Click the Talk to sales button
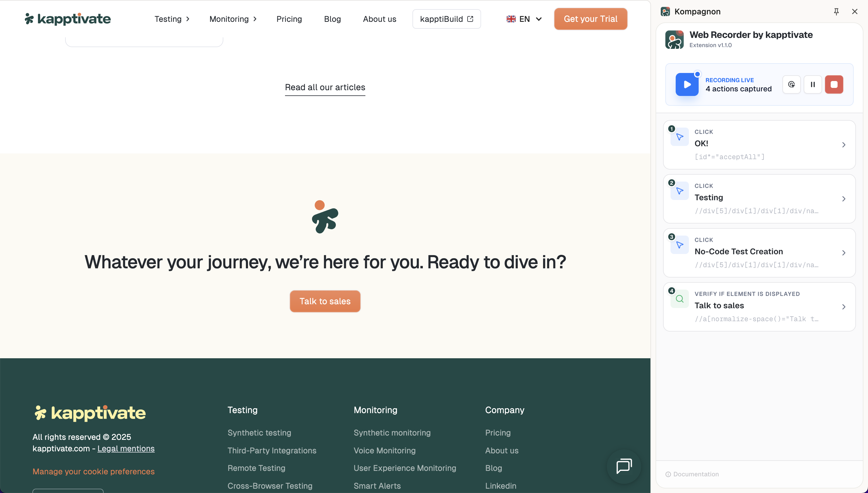The image size is (868, 493). (325, 301)
